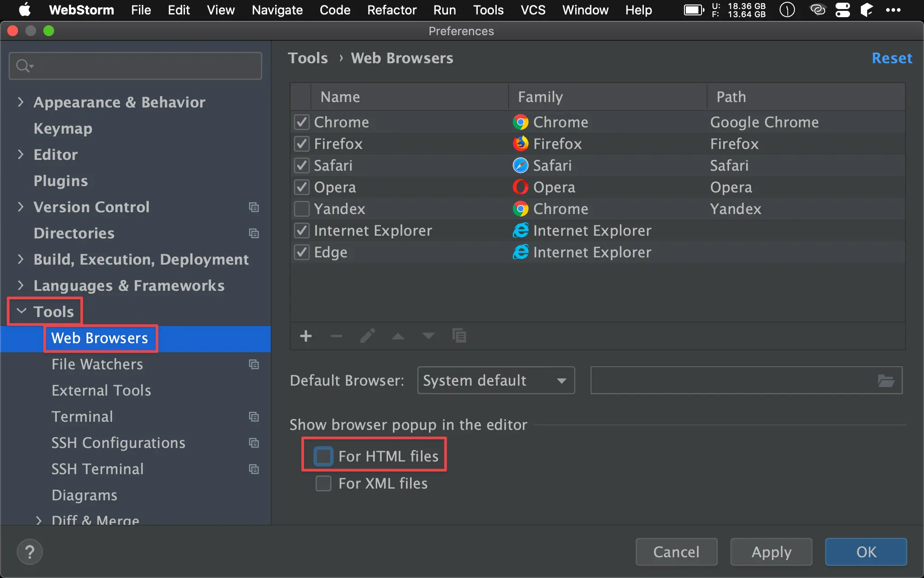Click the remove browser minus icon
The width and height of the screenshot is (924, 578).
click(x=337, y=336)
